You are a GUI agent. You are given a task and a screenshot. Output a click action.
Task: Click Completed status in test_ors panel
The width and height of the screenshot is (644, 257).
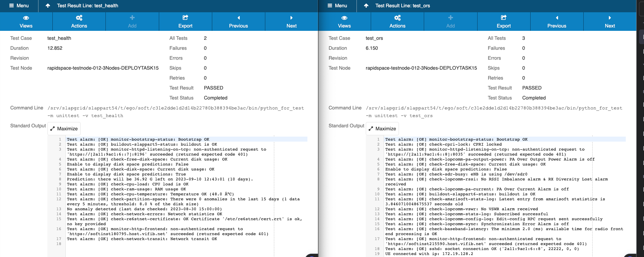(534, 98)
